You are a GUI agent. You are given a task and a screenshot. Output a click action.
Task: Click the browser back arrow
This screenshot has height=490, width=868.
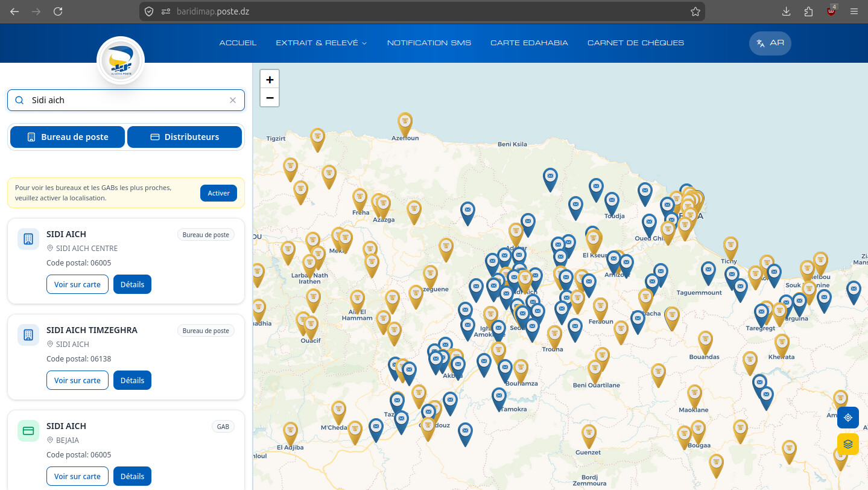tap(14, 11)
